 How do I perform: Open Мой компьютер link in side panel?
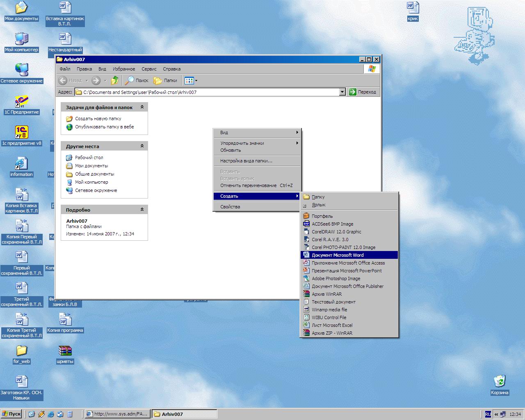(x=91, y=182)
